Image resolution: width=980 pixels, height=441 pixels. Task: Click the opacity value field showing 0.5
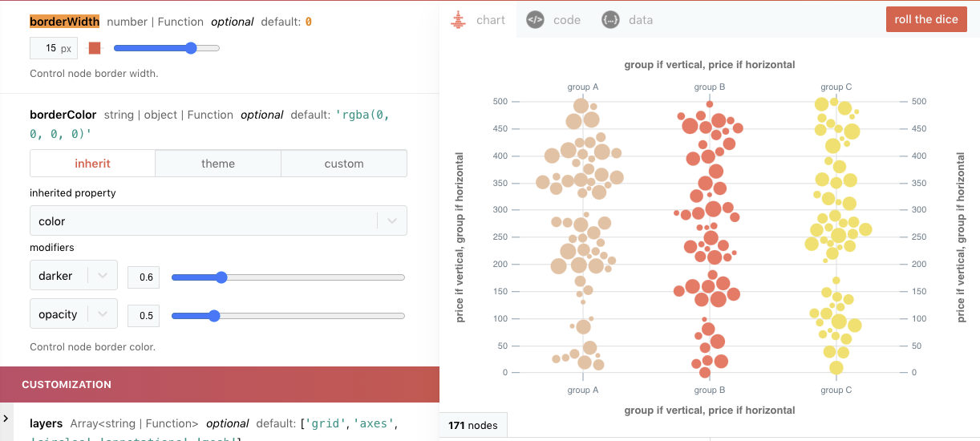click(x=144, y=316)
